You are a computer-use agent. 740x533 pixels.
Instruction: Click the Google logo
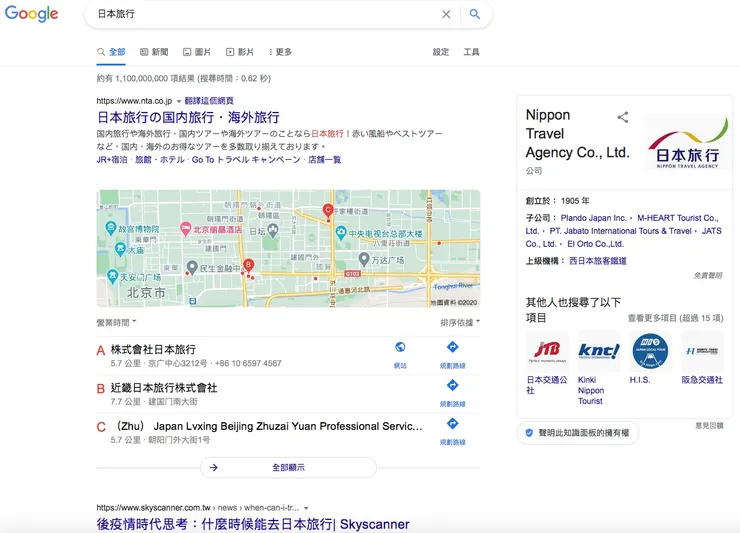31,14
